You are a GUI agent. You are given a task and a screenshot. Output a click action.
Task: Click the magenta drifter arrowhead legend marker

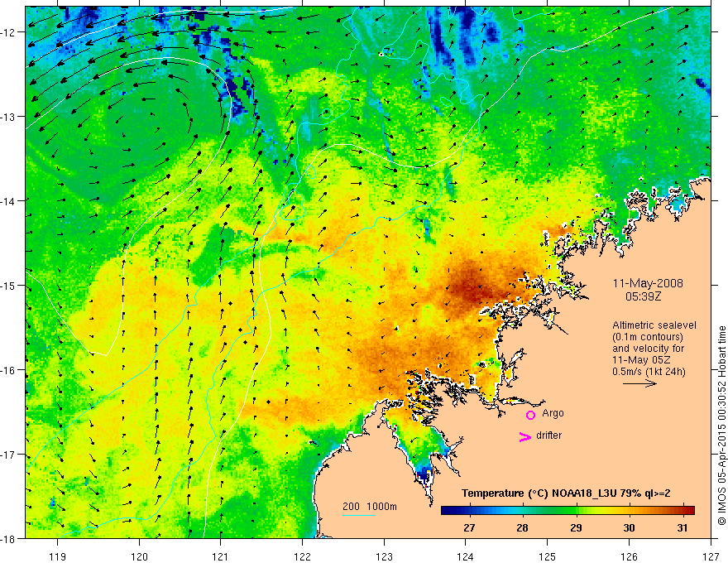tap(524, 436)
